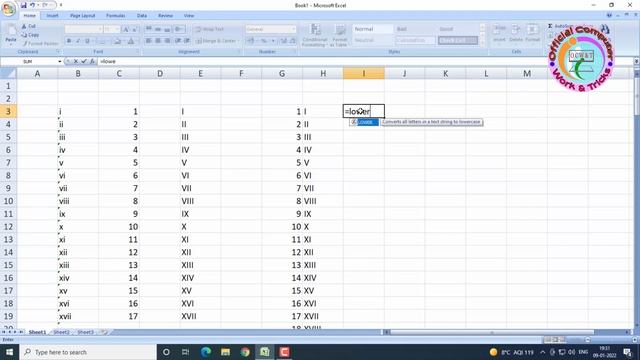Apply percent style

pos(264,41)
